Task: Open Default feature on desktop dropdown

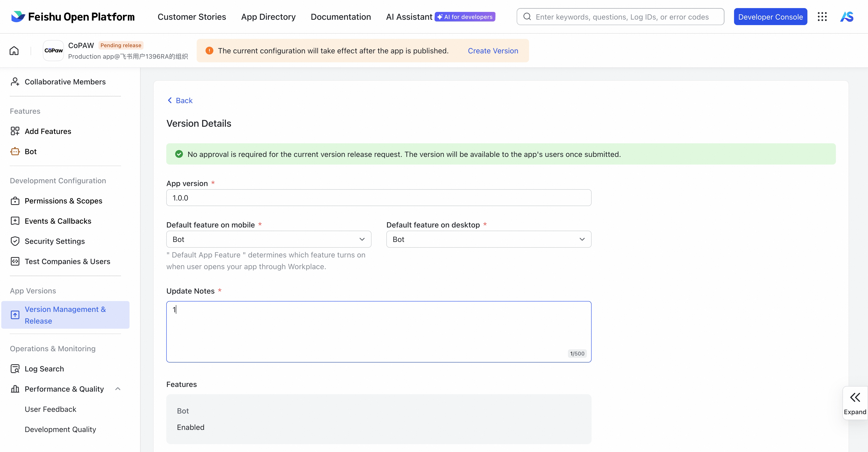Action: [489, 239]
